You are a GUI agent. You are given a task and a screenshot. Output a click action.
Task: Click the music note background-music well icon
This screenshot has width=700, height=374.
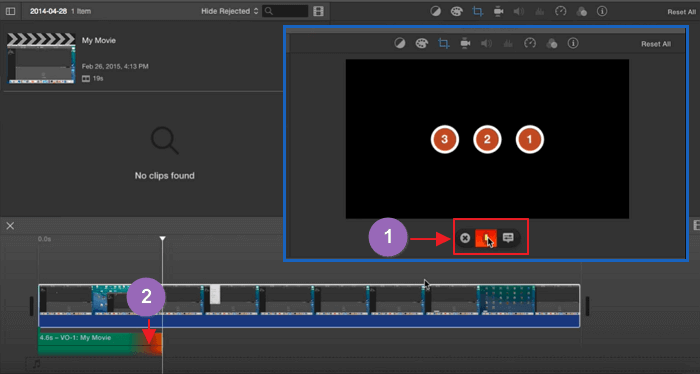tap(37, 364)
